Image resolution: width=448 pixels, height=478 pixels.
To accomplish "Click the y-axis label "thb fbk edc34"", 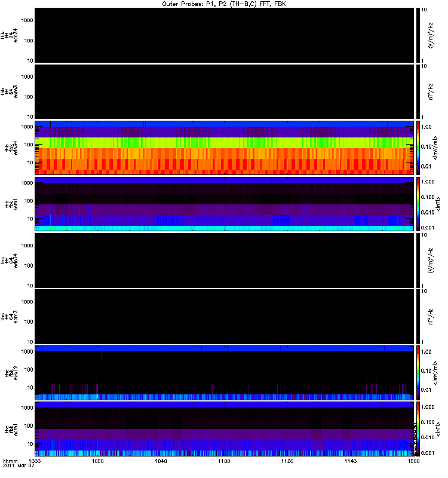I will tap(11, 148).
